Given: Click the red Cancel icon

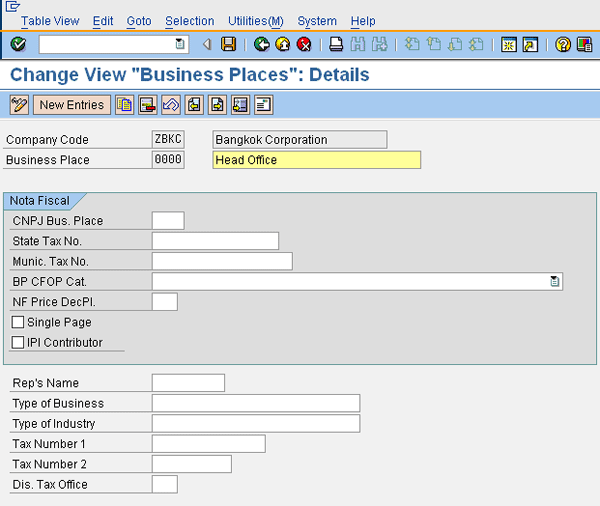Looking at the screenshot, I should [x=304, y=44].
